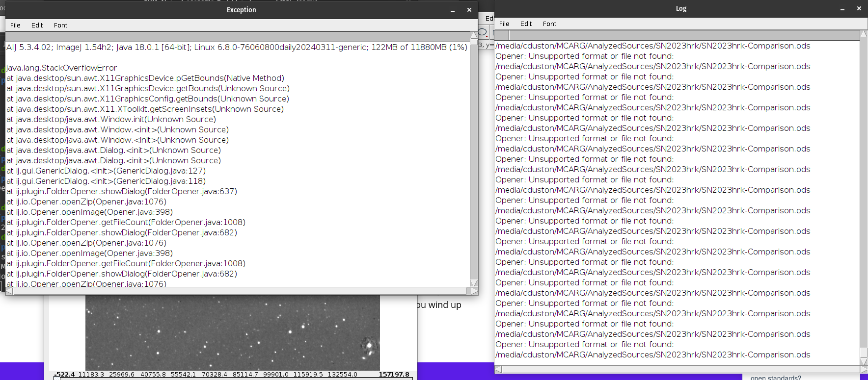Image resolution: width=868 pixels, height=380 pixels.
Task: Click the java.lang.StackOverflowError line
Action: 62,68
